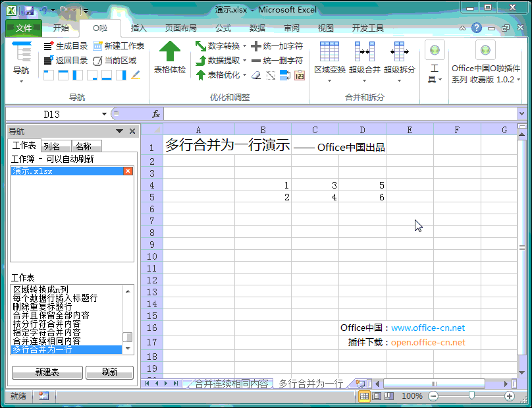Click the blue swap rows icon

[285, 75]
